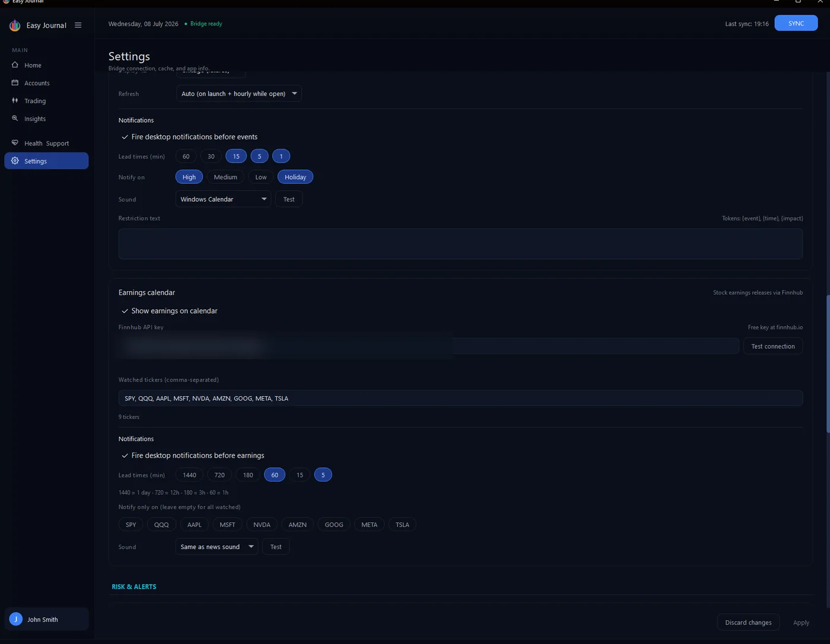This screenshot has width=830, height=644.
Task: Open Health Support via its heart icon
Action: pos(15,143)
